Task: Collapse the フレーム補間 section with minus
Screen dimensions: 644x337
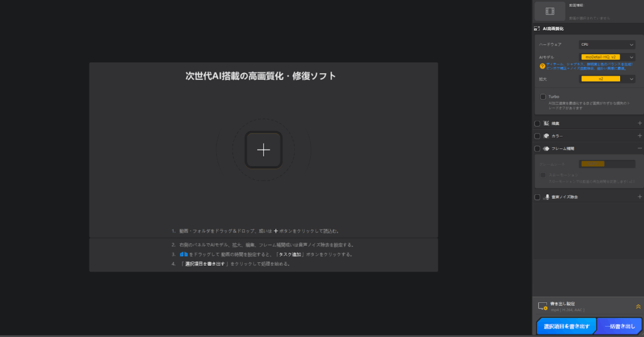Action: point(640,148)
